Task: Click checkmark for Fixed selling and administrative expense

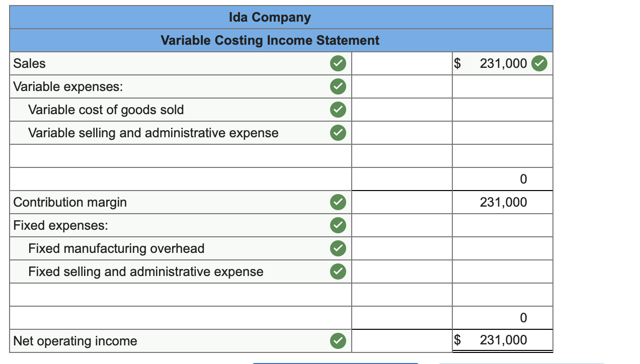Action: tap(338, 272)
